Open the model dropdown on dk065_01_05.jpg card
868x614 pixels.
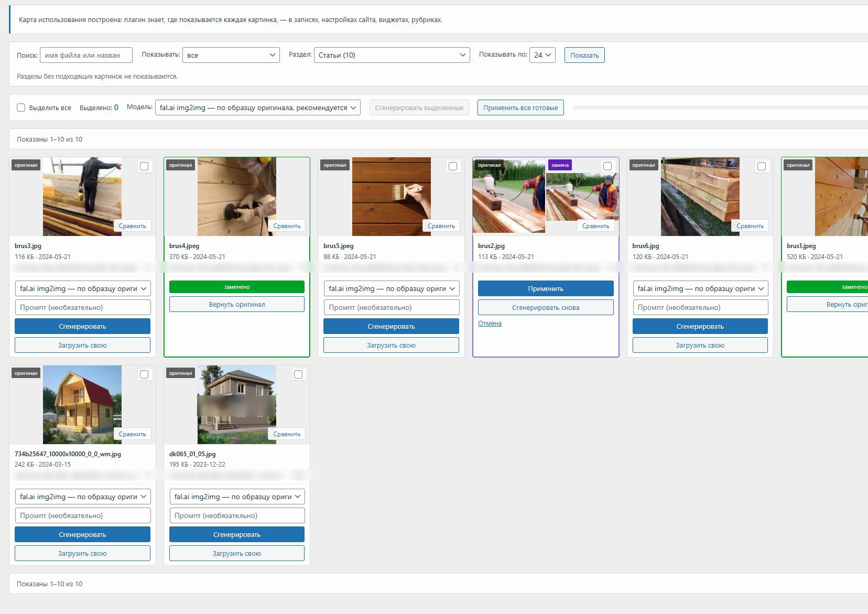coord(237,497)
